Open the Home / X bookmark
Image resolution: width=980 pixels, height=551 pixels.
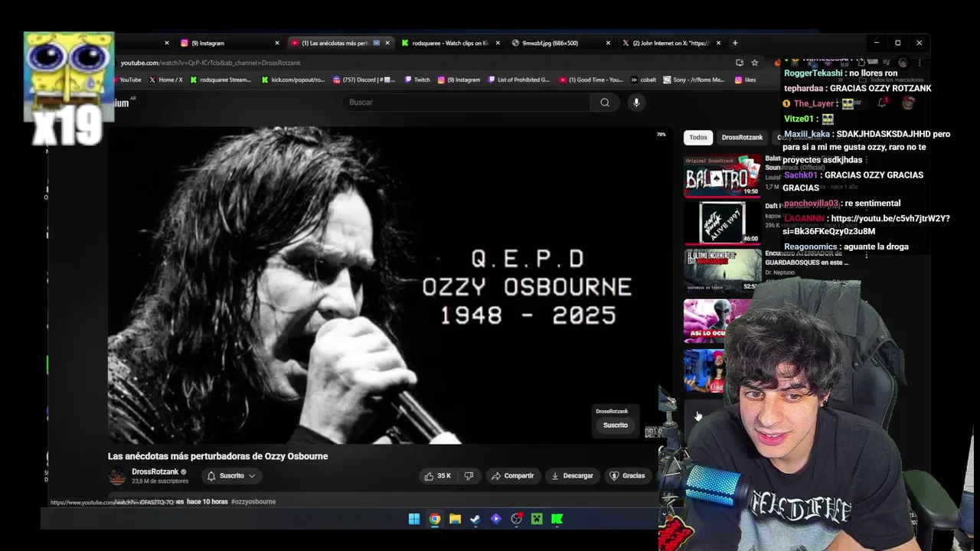165,80
